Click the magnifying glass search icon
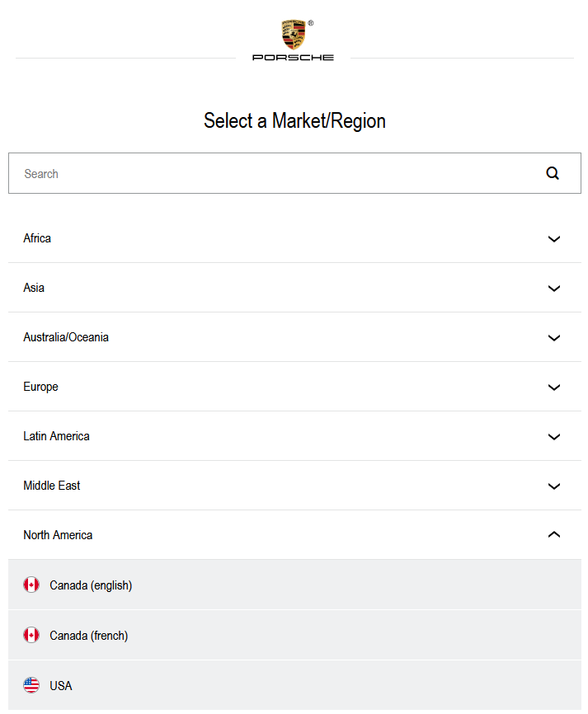588x714 pixels. coord(553,173)
